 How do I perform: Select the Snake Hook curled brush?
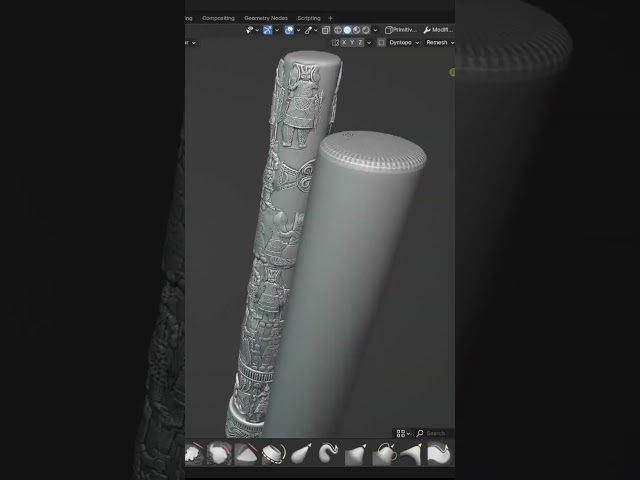[329, 453]
